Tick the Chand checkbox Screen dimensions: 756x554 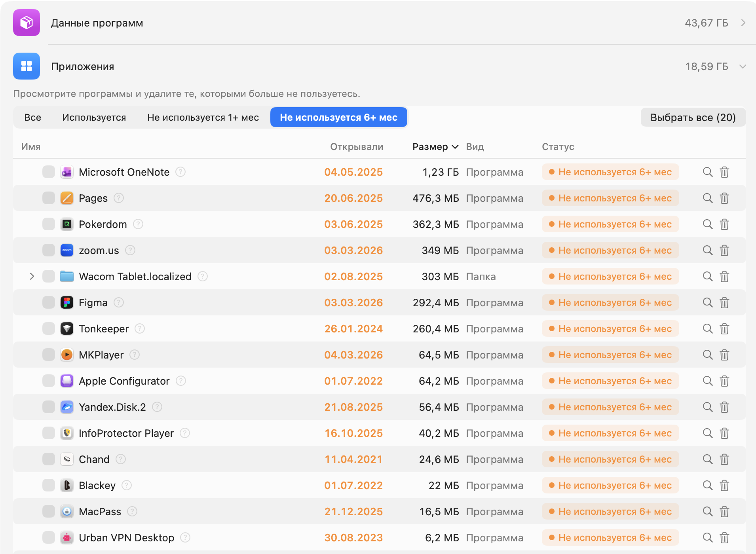click(49, 459)
